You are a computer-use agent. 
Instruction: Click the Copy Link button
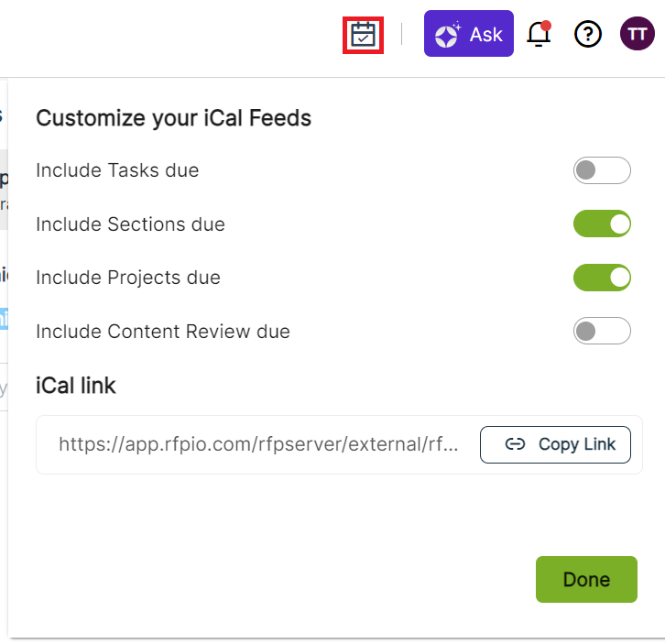click(555, 444)
